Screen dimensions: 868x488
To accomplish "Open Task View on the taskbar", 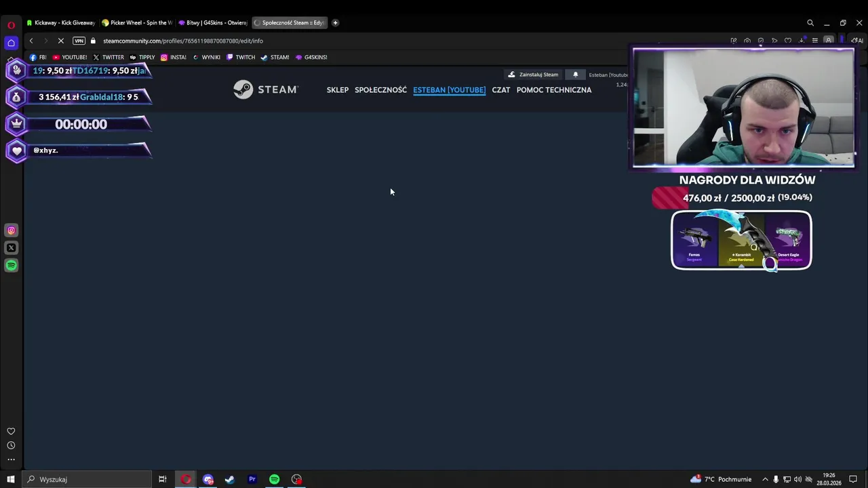I will (163, 479).
